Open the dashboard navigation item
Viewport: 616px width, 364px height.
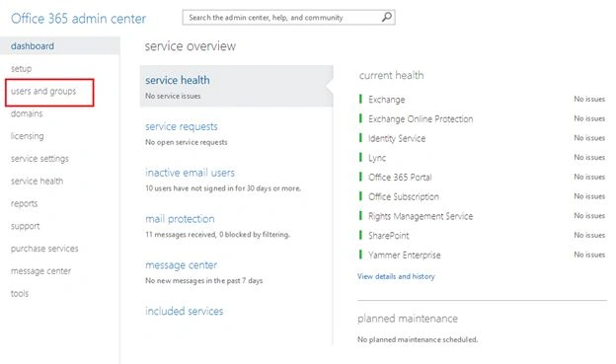[59, 46]
